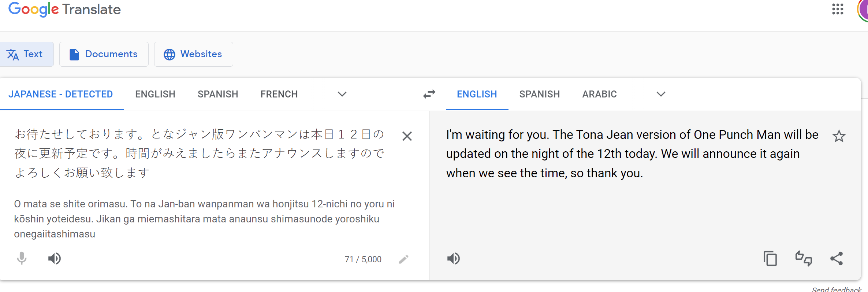
Task: Click inside the Japanese source text box
Action: (200, 153)
